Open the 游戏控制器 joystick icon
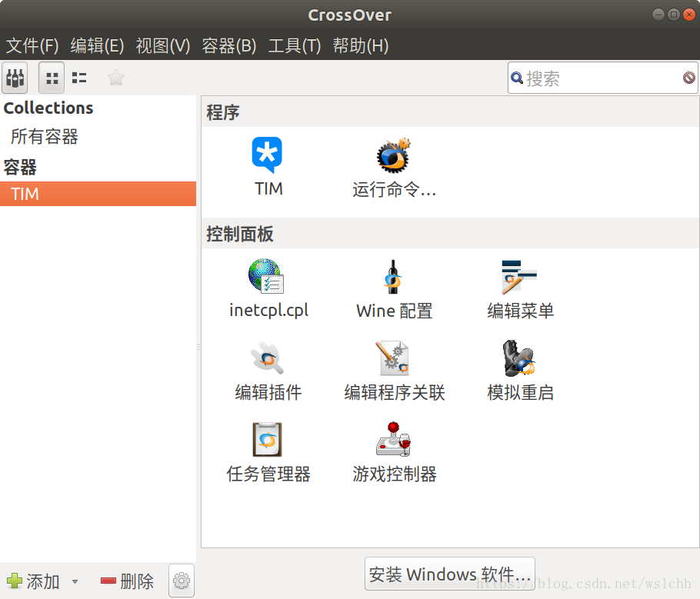The image size is (700, 599). tap(393, 439)
